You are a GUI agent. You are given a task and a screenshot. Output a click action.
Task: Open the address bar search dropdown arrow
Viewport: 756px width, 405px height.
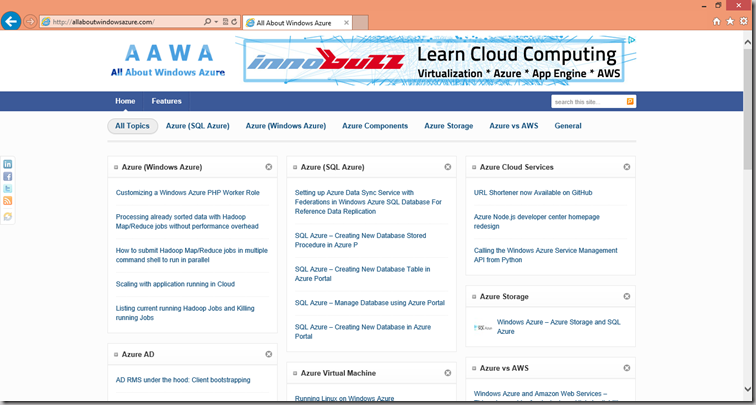(x=215, y=21)
